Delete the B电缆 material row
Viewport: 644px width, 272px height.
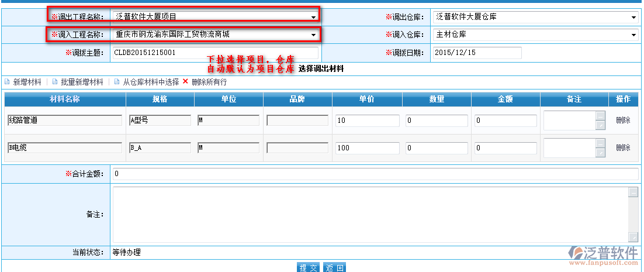[623, 148]
